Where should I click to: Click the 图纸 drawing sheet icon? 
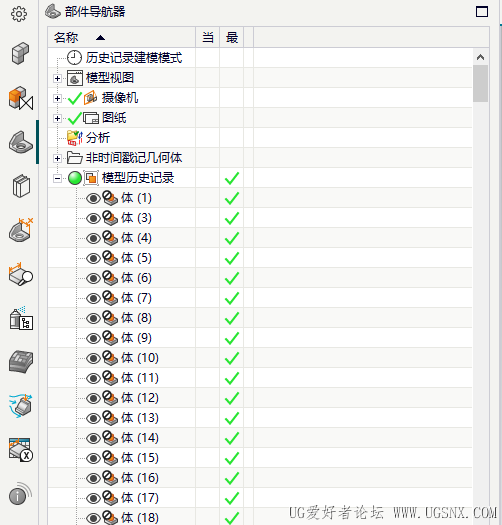click(91, 118)
